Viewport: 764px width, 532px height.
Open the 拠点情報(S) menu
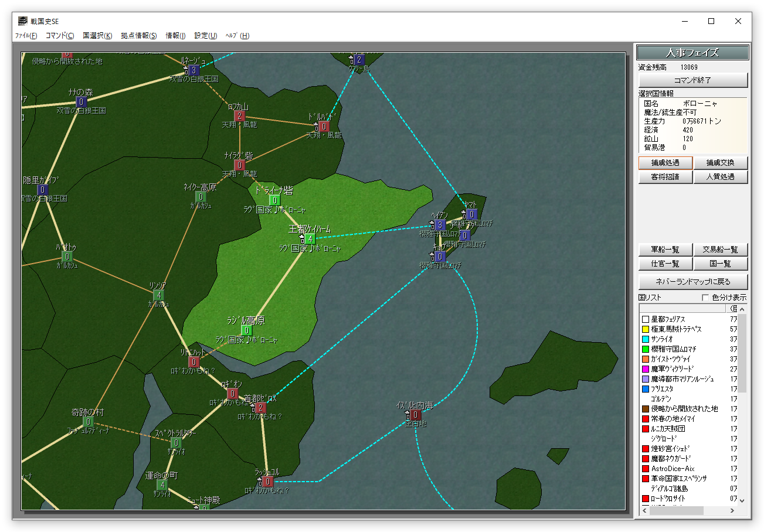coord(138,36)
